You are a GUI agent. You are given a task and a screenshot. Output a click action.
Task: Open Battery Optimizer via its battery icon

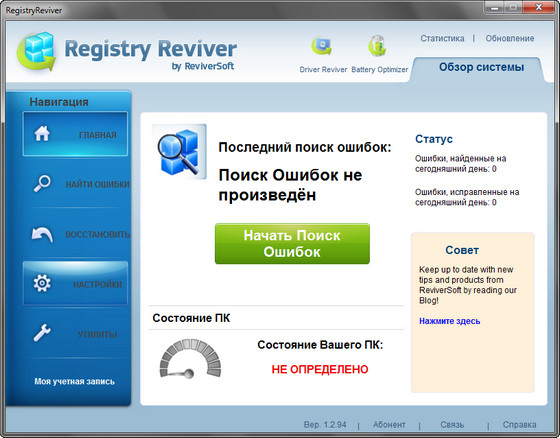pos(378,46)
